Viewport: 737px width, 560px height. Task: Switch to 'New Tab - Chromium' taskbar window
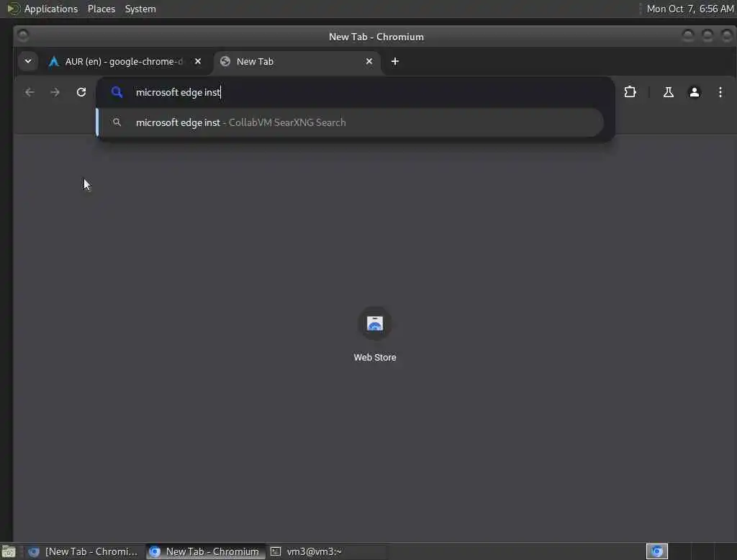pyautogui.click(x=205, y=551)
